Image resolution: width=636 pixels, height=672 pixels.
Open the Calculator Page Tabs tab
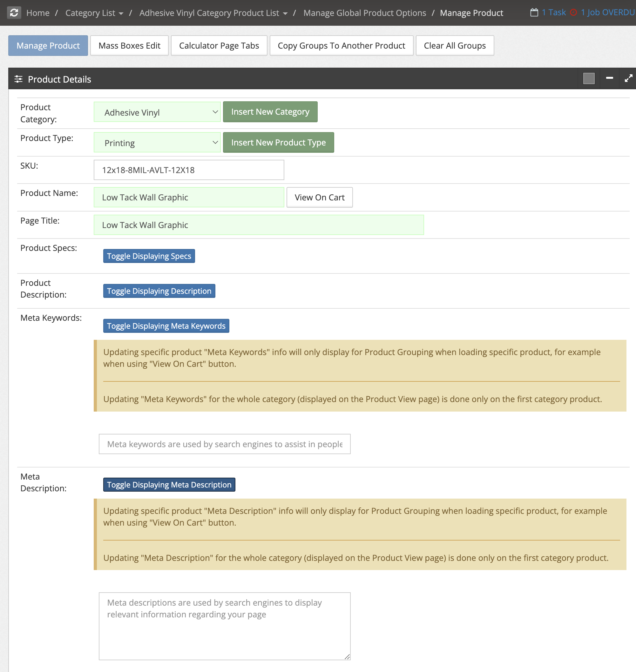(x=219, y=45)
